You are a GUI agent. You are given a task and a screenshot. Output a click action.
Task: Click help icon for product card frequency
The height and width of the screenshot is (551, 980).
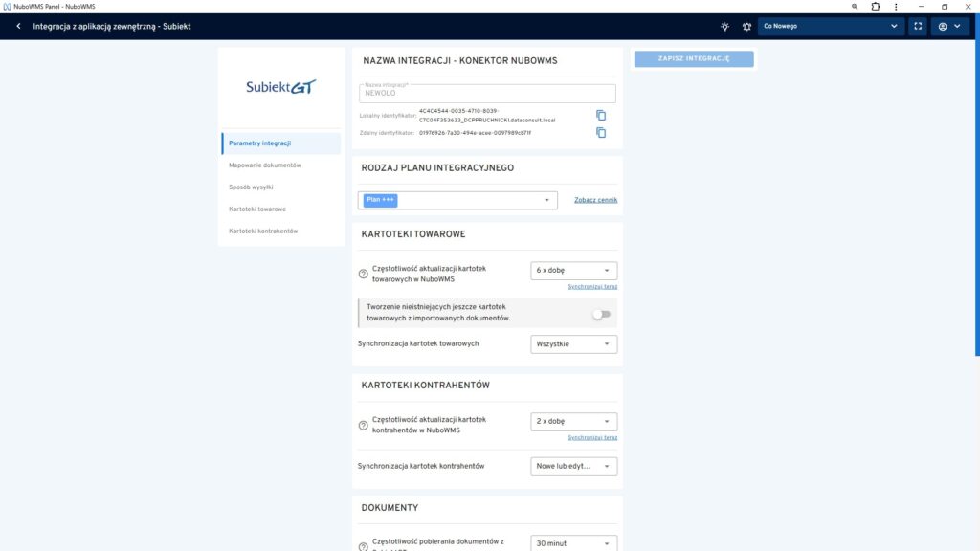tap(363, 274)
